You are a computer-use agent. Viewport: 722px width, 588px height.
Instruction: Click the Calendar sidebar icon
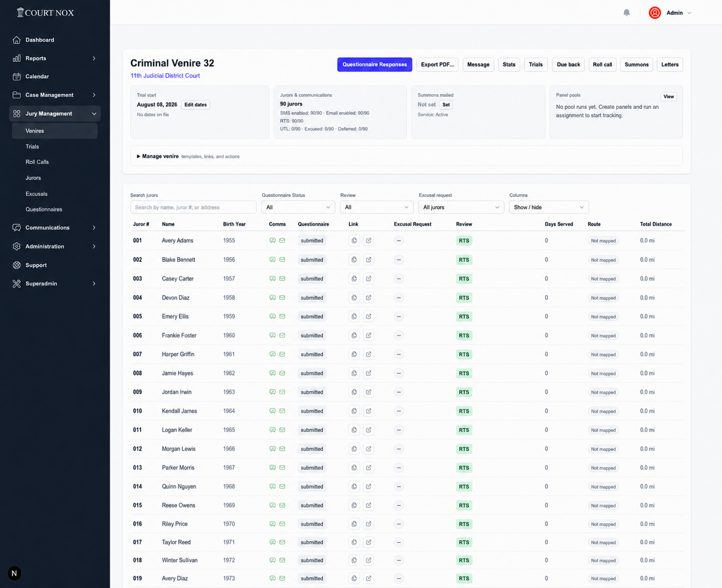pyautogui.click(x=17, y=76)
